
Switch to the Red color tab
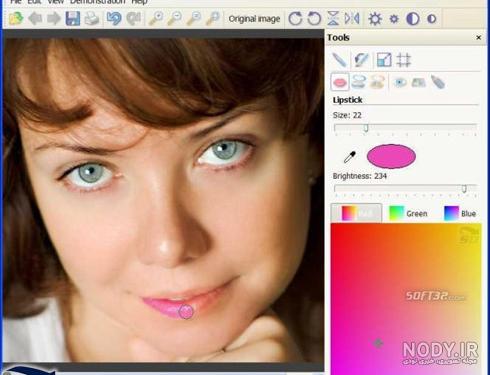click(357, 213)
